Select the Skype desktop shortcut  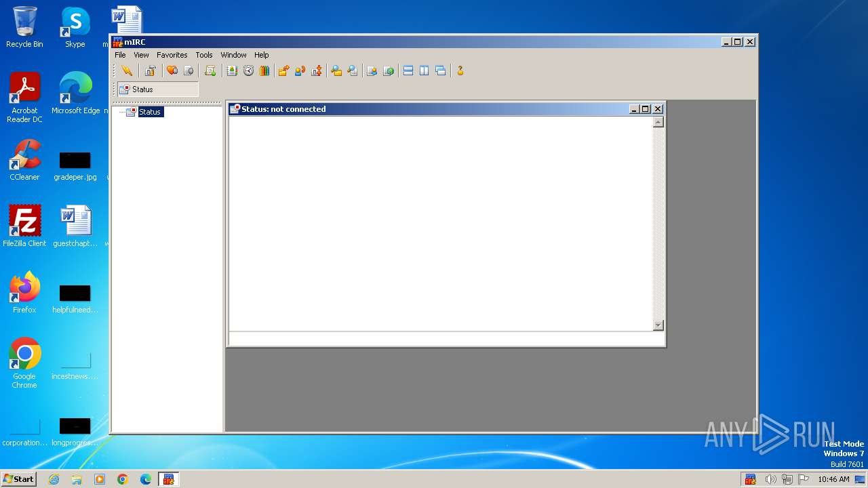point(75,27)
